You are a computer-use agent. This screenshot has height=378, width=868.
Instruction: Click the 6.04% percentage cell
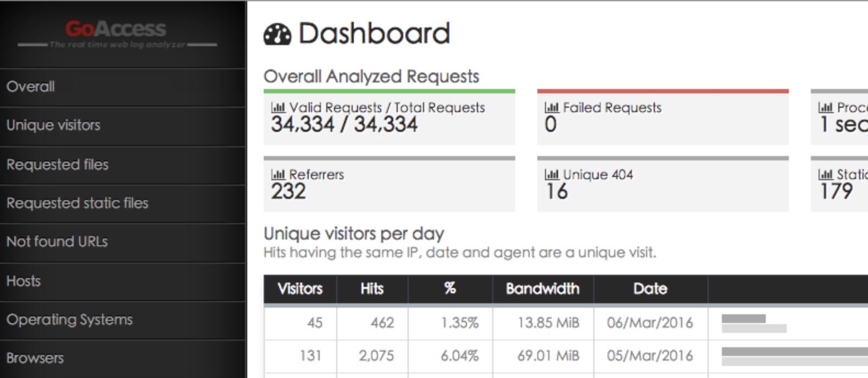450,356
